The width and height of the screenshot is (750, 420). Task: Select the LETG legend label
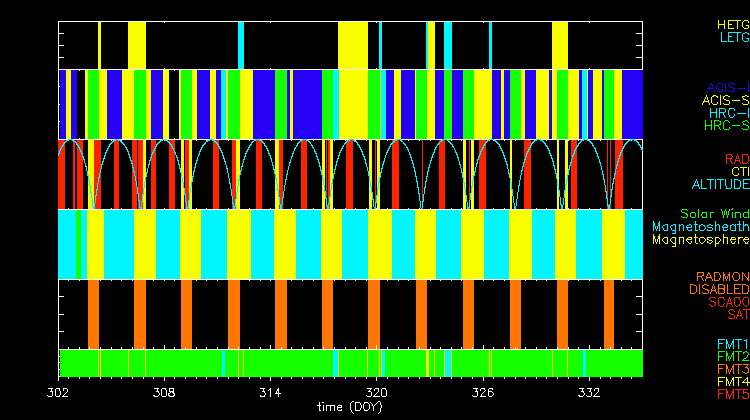pyautogui.click(x=734, y=38)
